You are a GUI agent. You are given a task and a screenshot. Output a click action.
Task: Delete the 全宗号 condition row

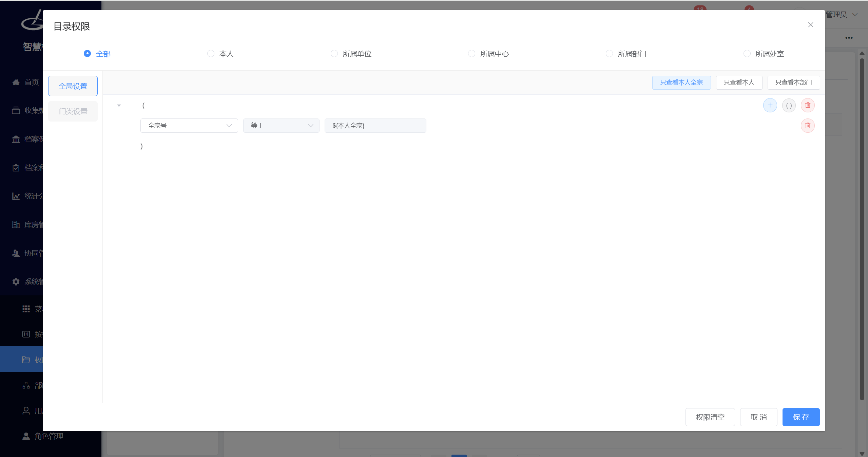coord(808,126)
